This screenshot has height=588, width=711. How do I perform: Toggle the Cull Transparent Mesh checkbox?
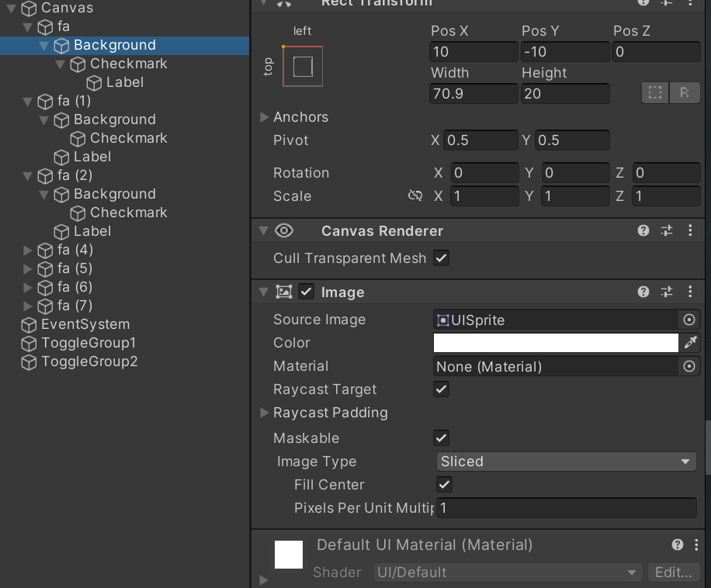(441, 258)
